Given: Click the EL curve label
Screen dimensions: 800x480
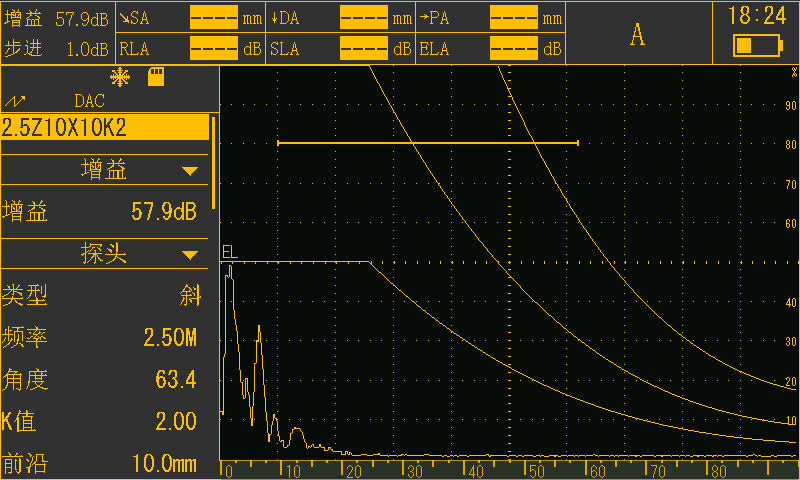Looking at the screenshot, I should point(230,252).
